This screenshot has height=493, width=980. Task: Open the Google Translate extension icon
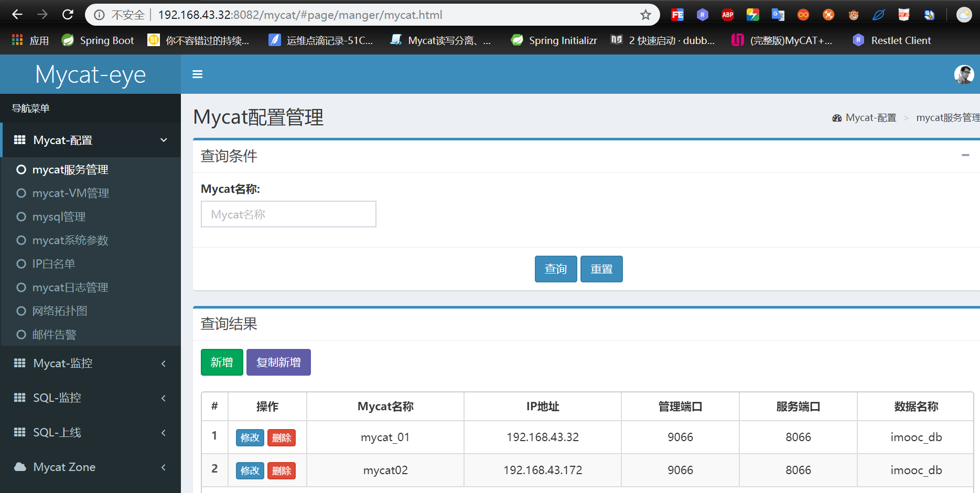[x=778, y=15]
